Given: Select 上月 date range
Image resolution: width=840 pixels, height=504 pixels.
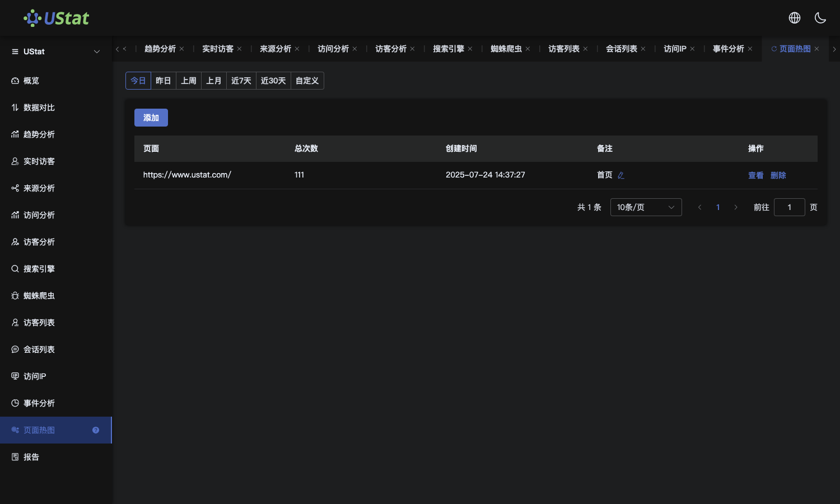Looking at the screenshot, I should pyautogui.click(x=214, y=81).
